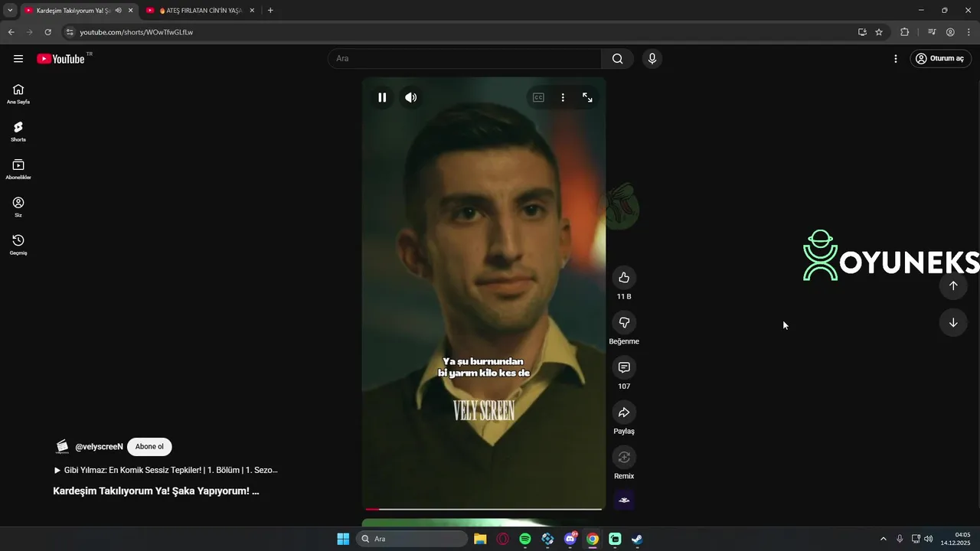
Task: Enter fullscreen on the Short
Action: [587, 97]
